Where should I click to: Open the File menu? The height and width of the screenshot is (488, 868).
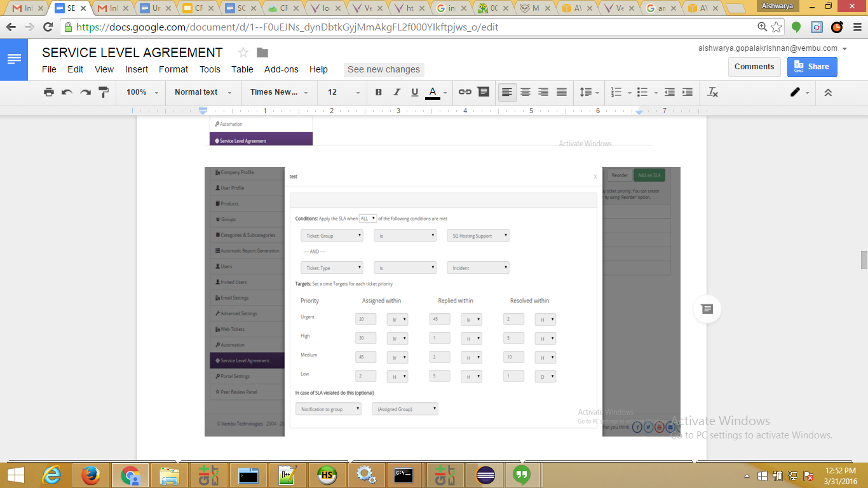point(49,69)
